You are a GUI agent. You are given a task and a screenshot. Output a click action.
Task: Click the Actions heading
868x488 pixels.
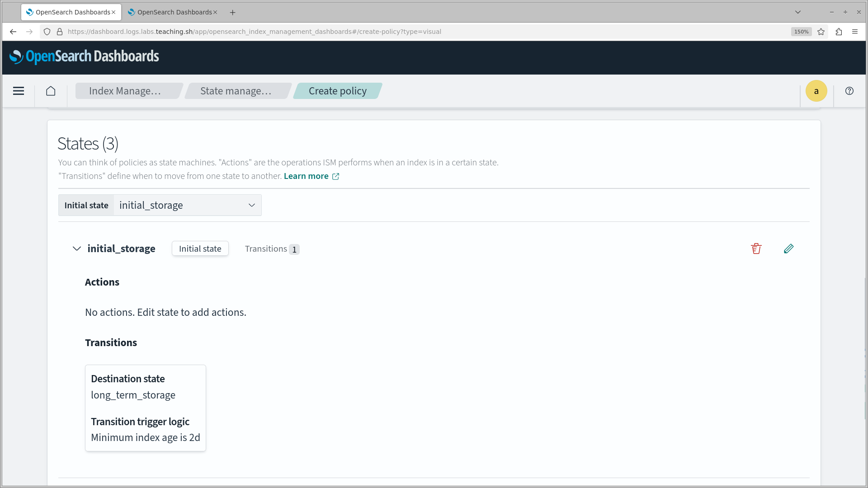pyautogui.click(x=102, y=282)
